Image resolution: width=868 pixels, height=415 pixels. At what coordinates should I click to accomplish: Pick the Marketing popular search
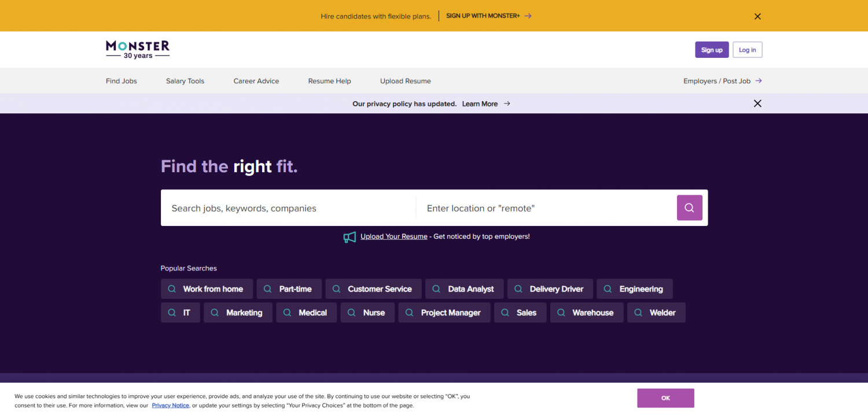coord(238,313)
